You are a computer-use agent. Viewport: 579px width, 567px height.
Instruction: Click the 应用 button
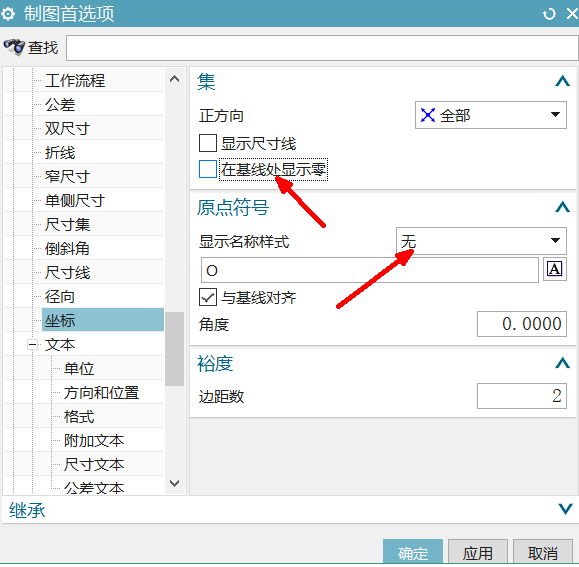478,552
